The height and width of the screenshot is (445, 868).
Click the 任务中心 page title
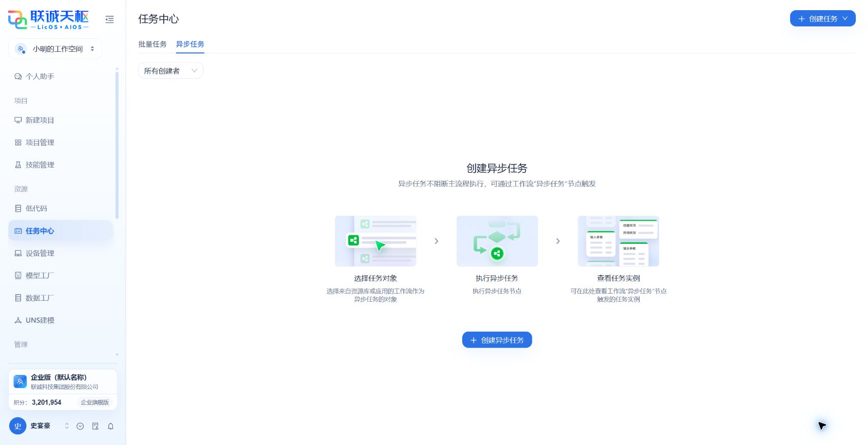159,19
